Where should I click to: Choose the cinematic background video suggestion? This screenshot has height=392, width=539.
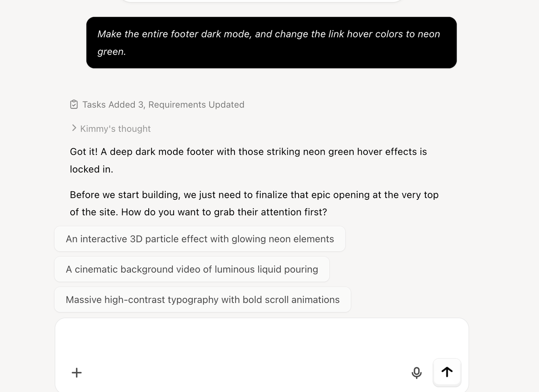pos(192,269)
